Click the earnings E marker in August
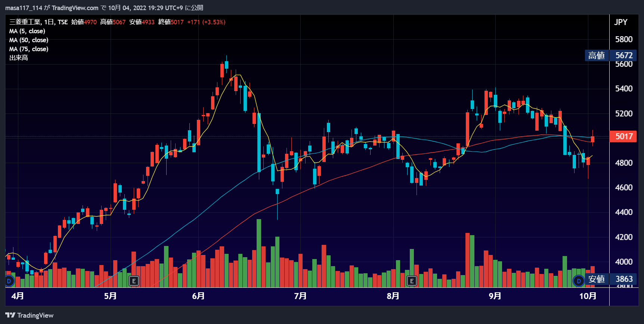The width and height of the screenshot is (644, 324). [412, 281]
